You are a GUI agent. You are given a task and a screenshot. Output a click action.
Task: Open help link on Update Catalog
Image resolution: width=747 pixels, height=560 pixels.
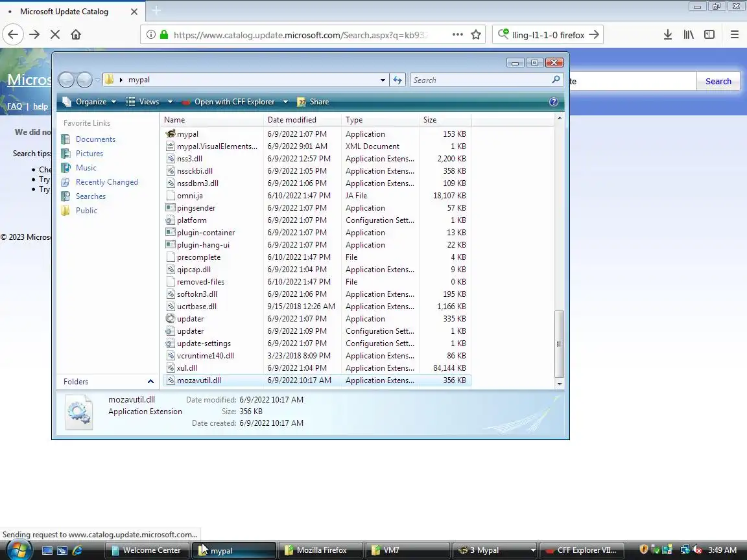tap(40, 106)
